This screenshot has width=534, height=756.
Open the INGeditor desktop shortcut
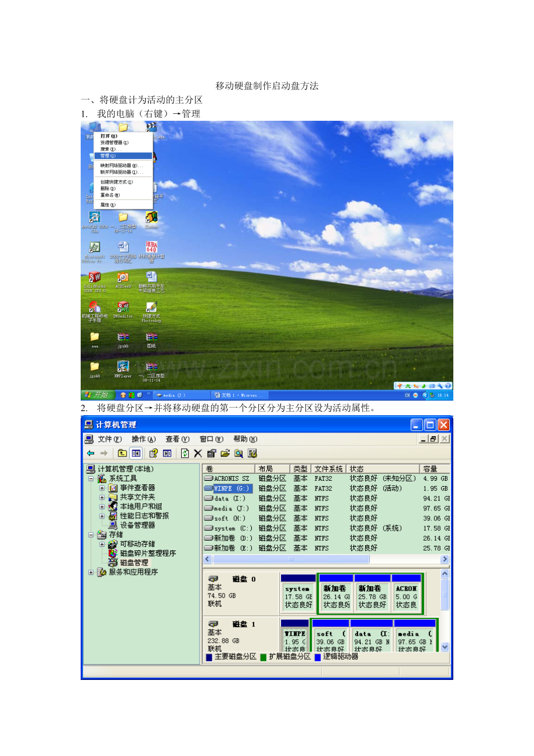pos(123,310)
